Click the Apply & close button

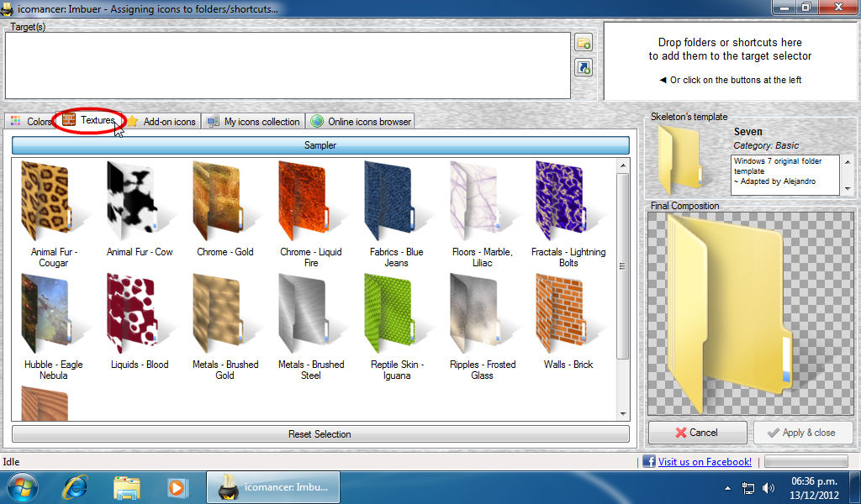[x=803, y=432]
